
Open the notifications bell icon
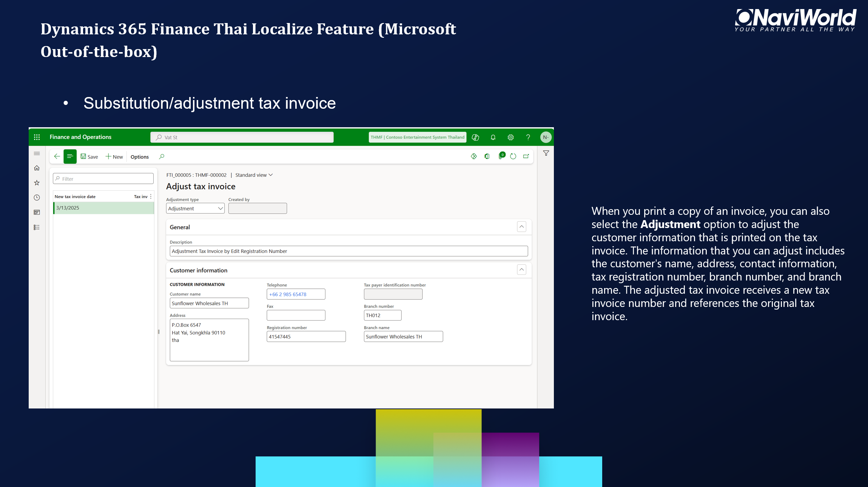(493, 137)
